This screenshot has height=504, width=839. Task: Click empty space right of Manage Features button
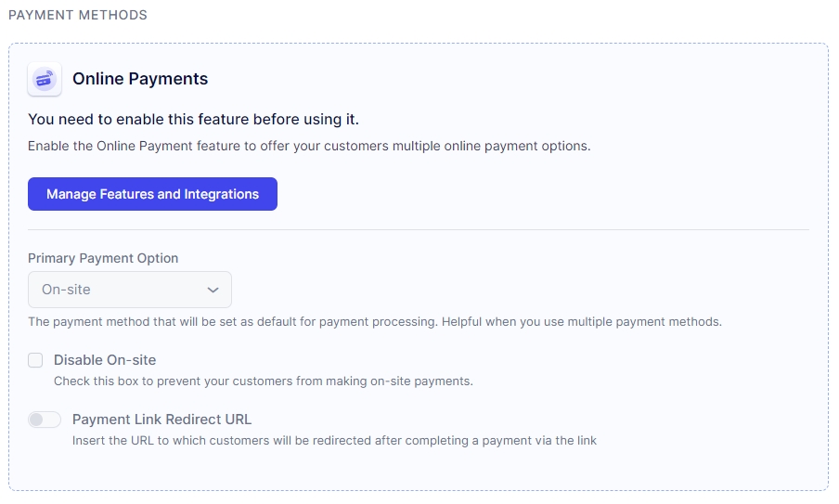tap(538, 194)
